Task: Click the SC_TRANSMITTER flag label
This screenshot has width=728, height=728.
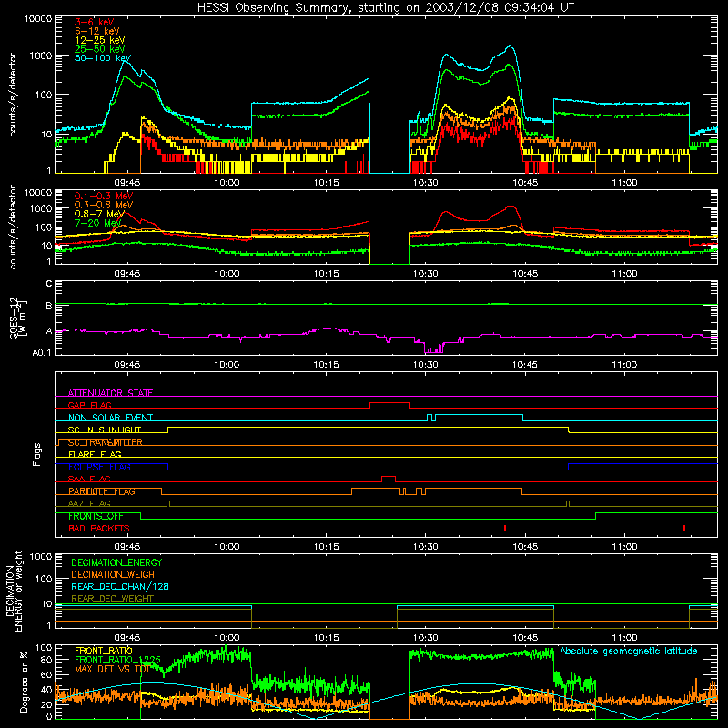Action: point(106,442)
